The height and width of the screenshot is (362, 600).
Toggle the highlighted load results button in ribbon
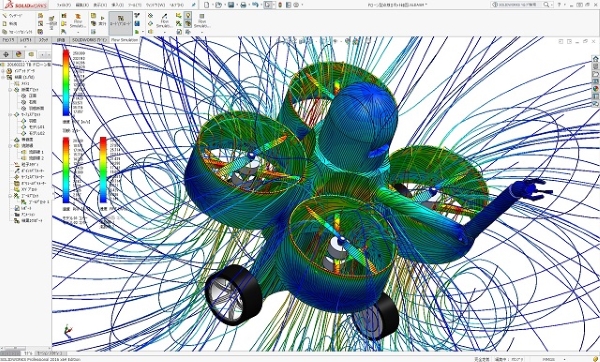tap(121, 20)
